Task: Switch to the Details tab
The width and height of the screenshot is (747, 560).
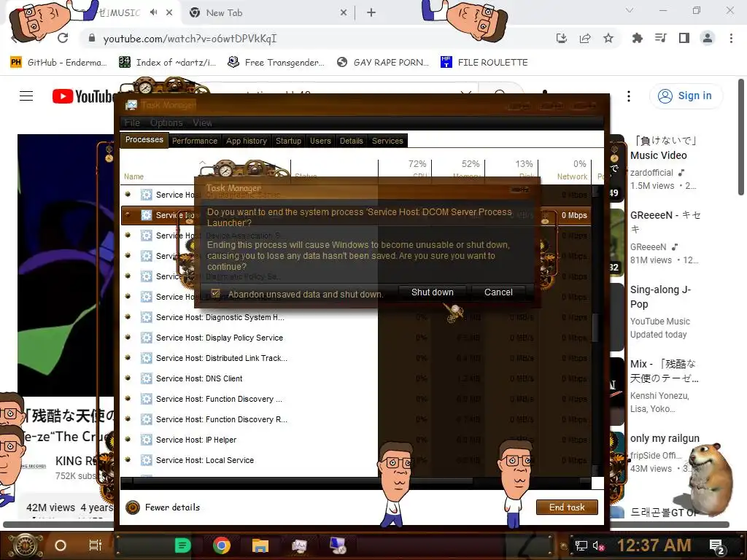Action: click(x=351, y=141)
